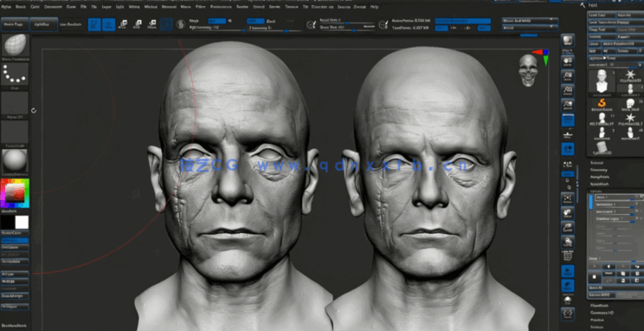Select the Cylinder3D tool thumbnail
This screenshot has height=331, width=644.
602,147
